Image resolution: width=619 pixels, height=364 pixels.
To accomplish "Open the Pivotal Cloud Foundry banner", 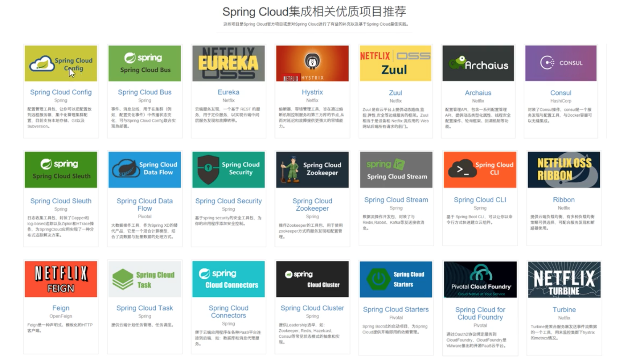I will (x=480, y=279).
